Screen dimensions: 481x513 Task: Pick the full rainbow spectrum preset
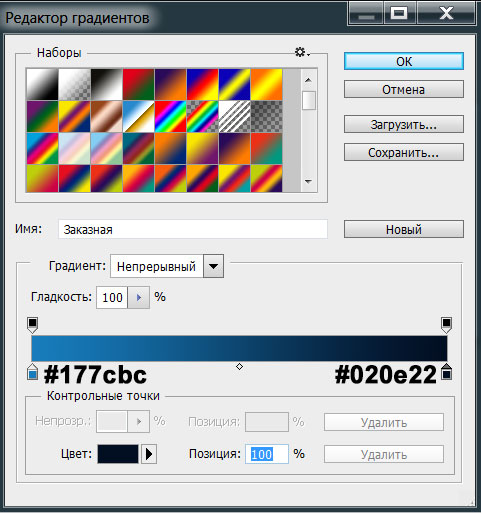170,117
